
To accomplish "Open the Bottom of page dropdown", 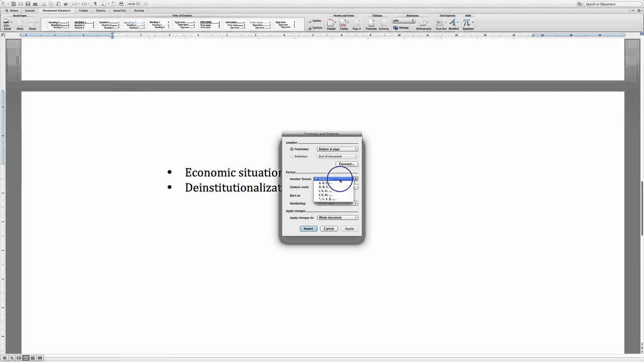I will [x=338, y=149].
